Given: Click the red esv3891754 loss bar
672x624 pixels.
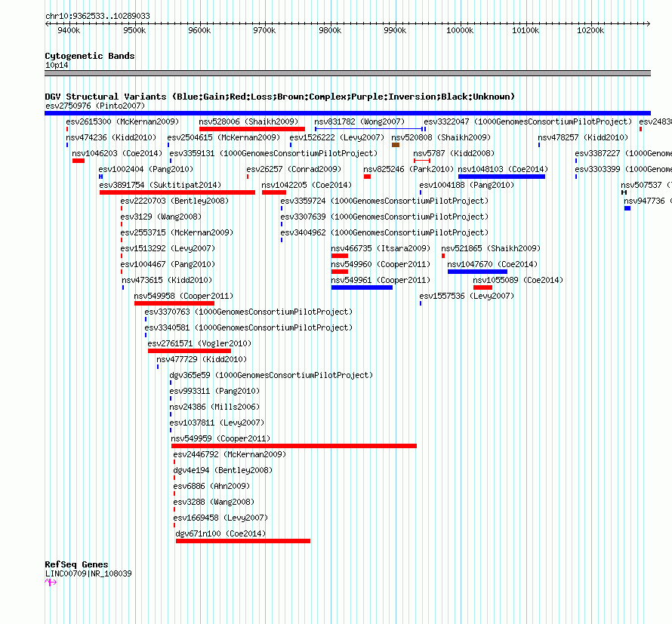Looking at the screenshot, I should pos(177,192).
